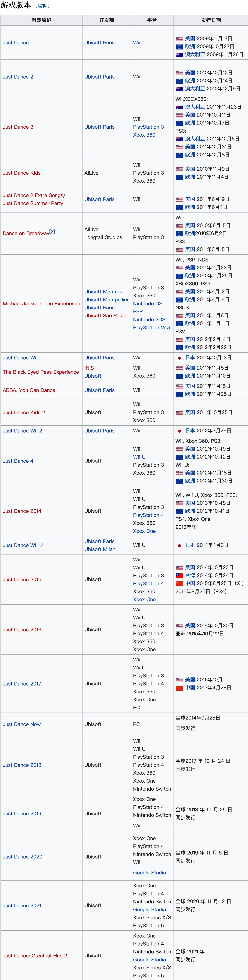248x980 pixels.
Task: Open the Ubisoft Montpellier developer link
Action: [107, 300]
